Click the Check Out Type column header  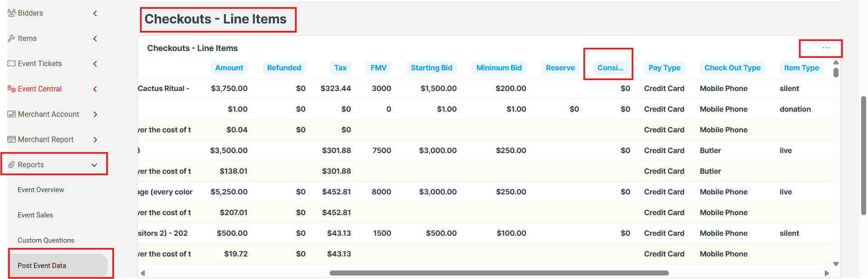pyautogui.click(x=732, y=68)
